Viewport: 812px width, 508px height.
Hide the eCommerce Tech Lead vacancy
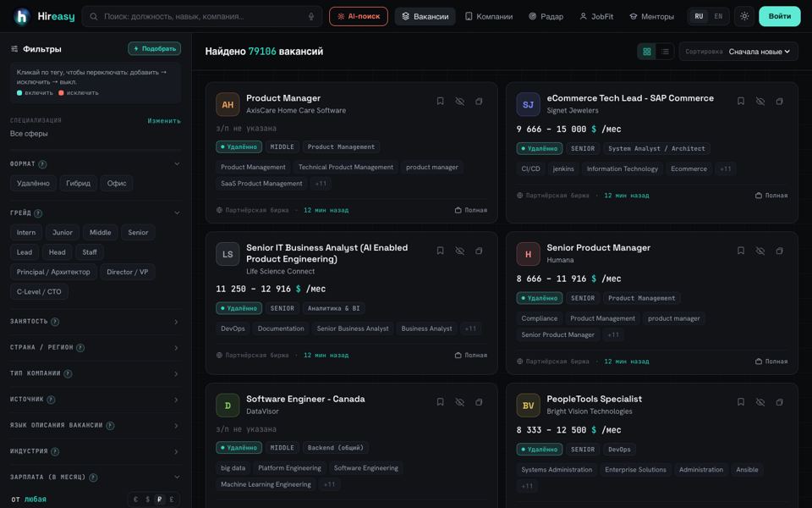point(760,101)
